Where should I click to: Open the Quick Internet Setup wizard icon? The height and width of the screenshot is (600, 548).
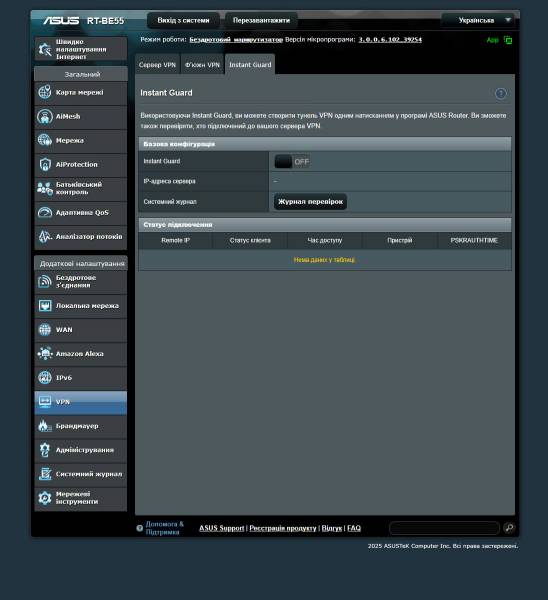click(45, 49)
